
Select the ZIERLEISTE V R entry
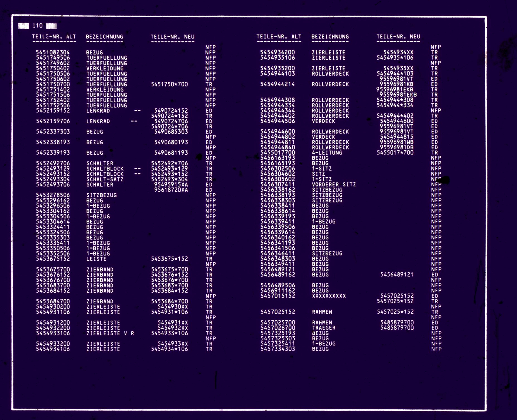110,333
